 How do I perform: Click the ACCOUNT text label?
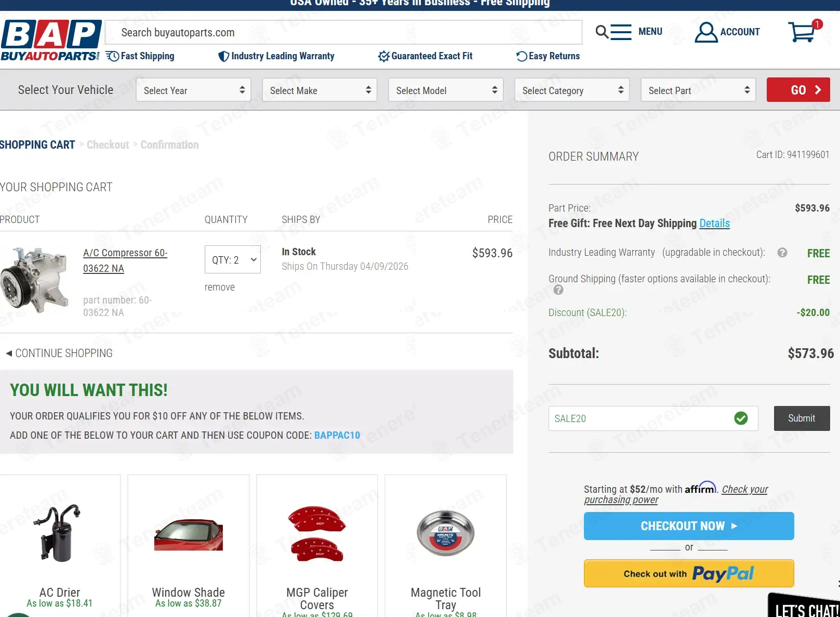point(740,32)
